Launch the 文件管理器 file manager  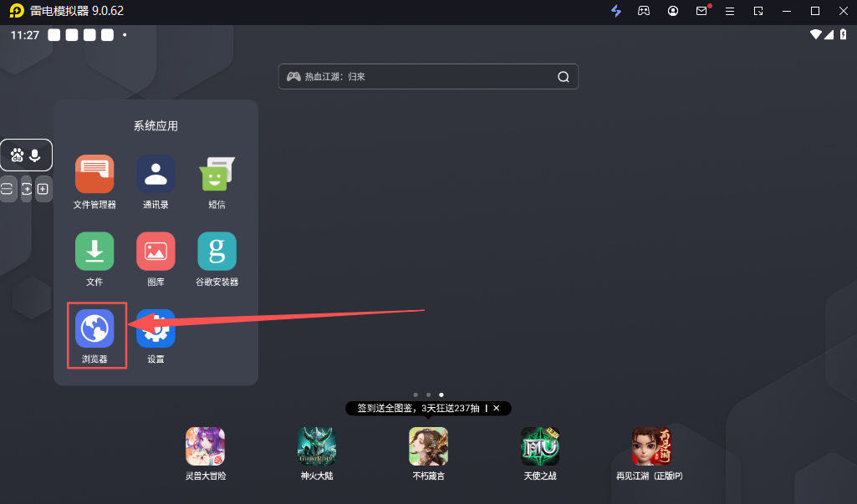(94, 175)
